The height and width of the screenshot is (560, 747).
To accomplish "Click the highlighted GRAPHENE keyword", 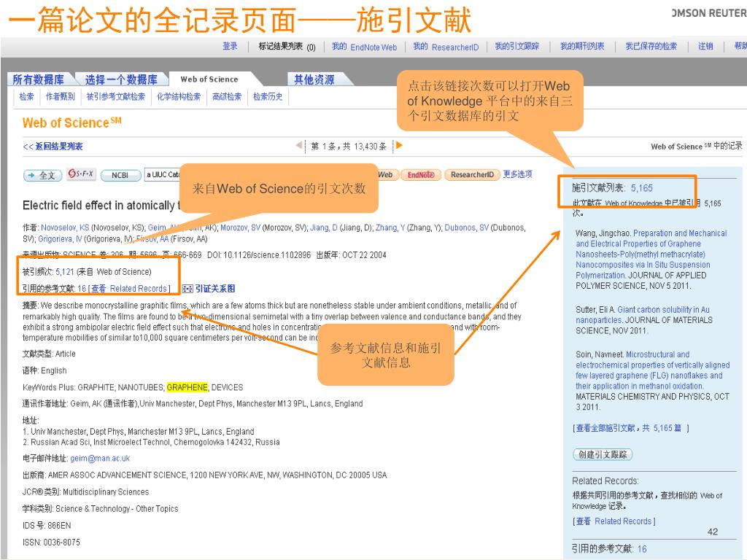I will pos(187,388).
